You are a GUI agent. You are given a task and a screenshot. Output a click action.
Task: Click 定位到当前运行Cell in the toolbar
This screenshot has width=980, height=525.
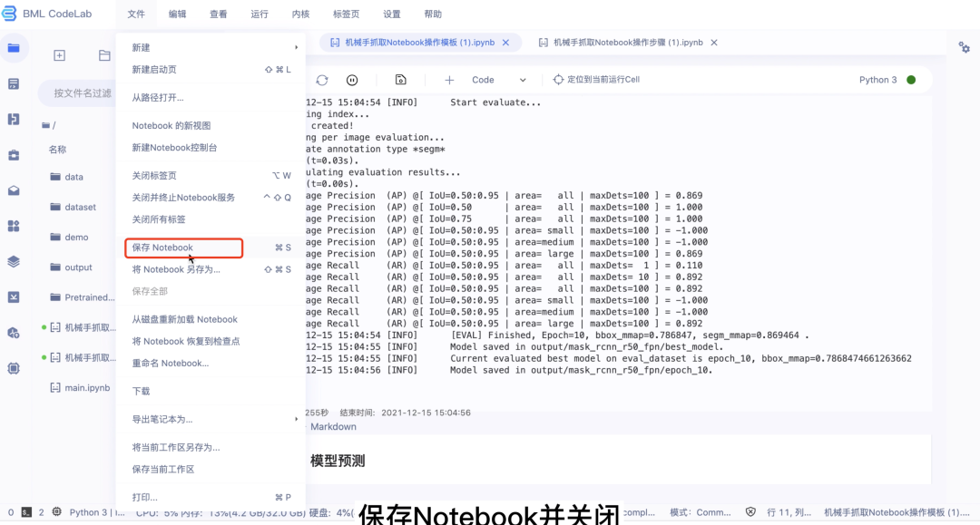pos(599,80)
